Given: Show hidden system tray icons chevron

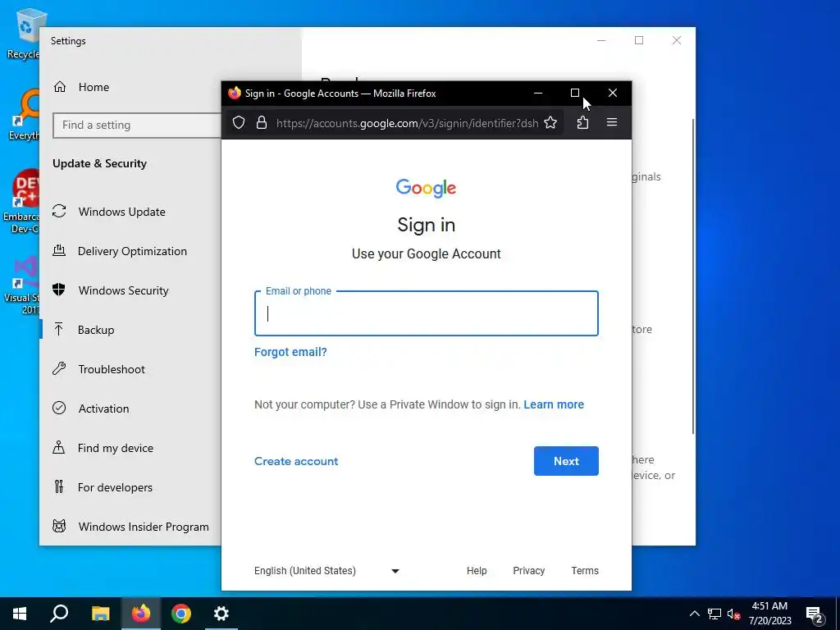Looking at the screenshot, I should pos(694,614).
